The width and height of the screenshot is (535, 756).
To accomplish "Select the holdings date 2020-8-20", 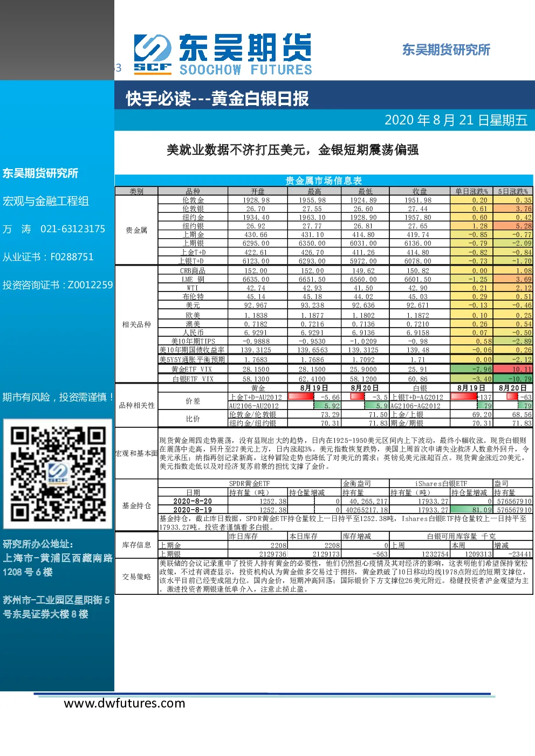I will (x=193, y=501).
